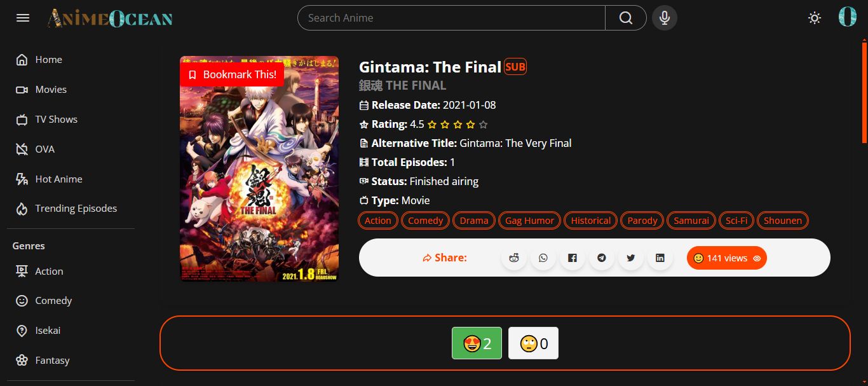Select the Samurai genre tag
The width and height of the screenshot is (868, 386).
[x=691, y=221]
